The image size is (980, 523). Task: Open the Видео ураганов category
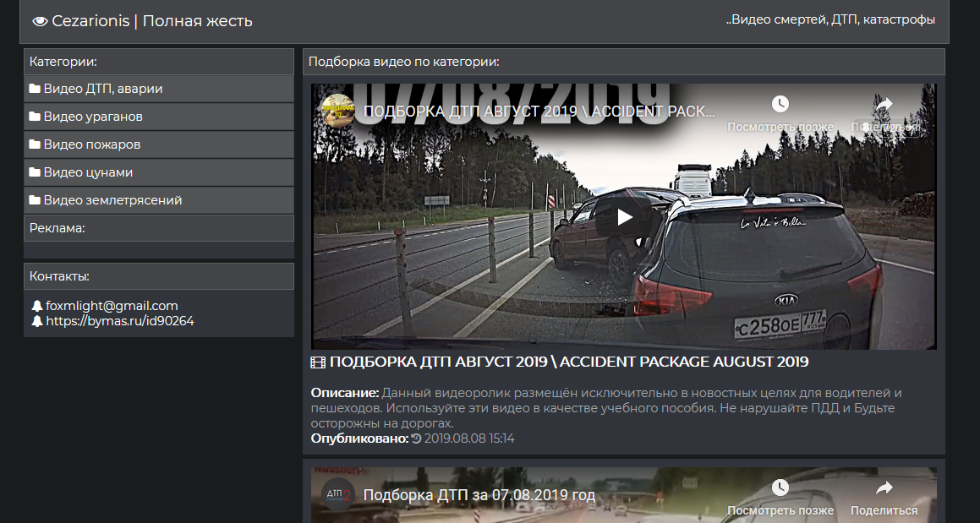click(93, 117)
